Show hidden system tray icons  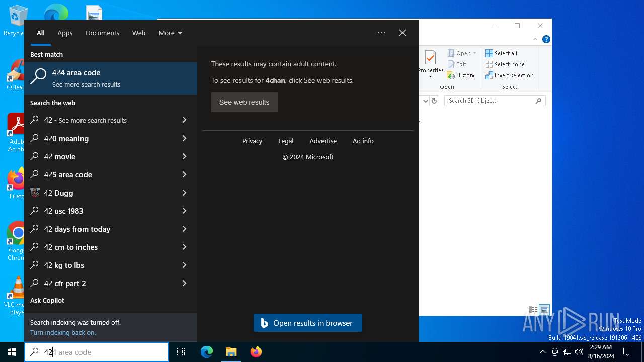[542, 352]
